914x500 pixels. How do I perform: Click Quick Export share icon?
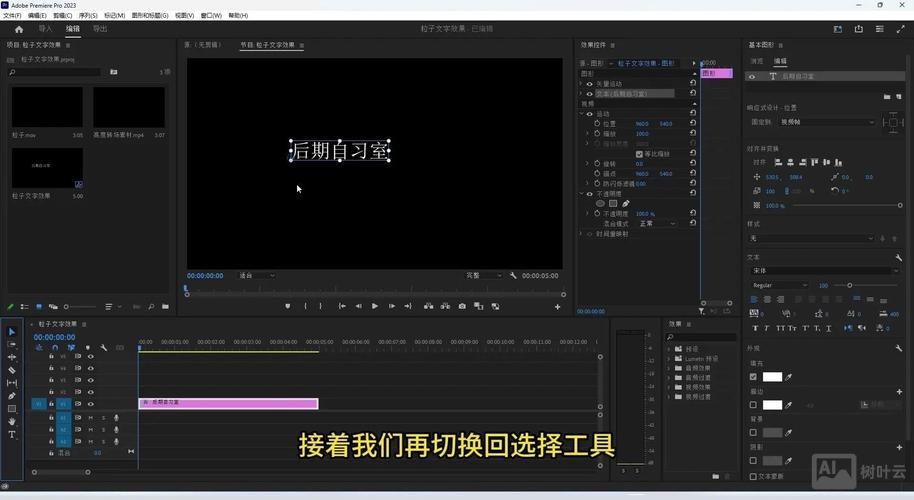click(x=859, y=29)
